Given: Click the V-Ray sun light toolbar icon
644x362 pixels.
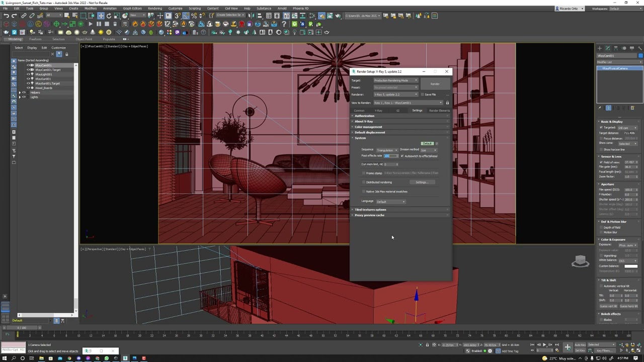Looking at the screenshot, I should 101,32.
